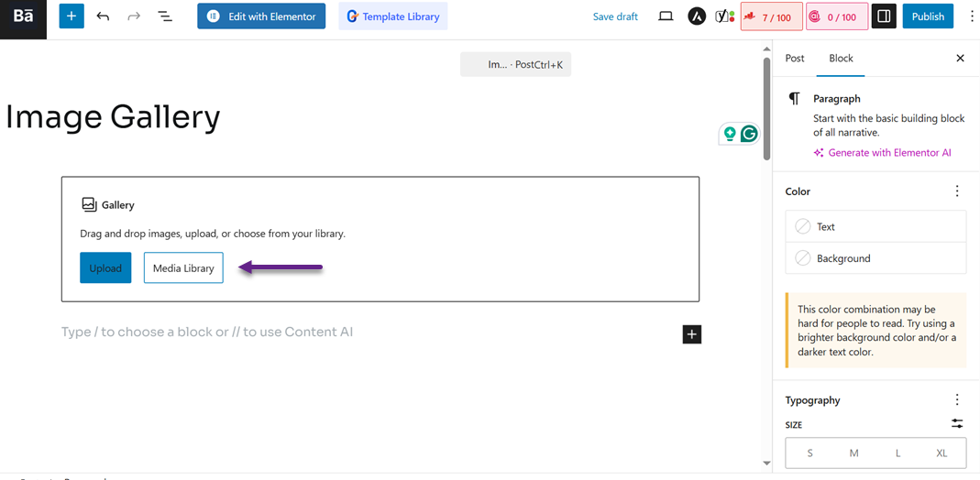Image resolution: width=980 pixels, height=480 pixels.
Task: Select font size S
Action: 809,453
